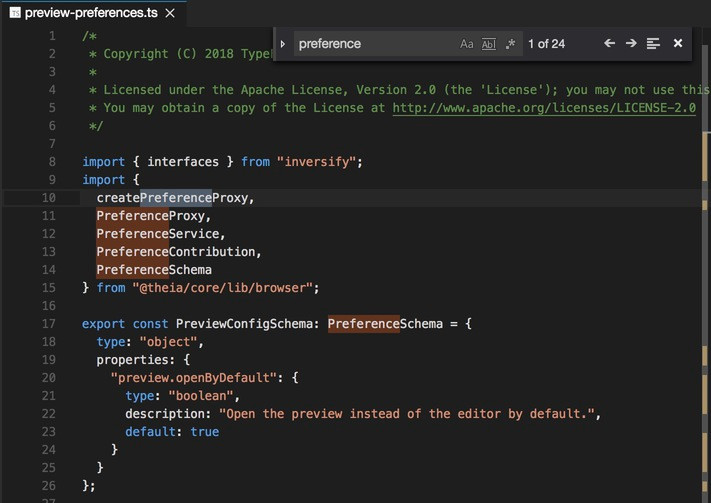Click the '1 of 24' match counter

pyautogui.click(x=546, y=44)
